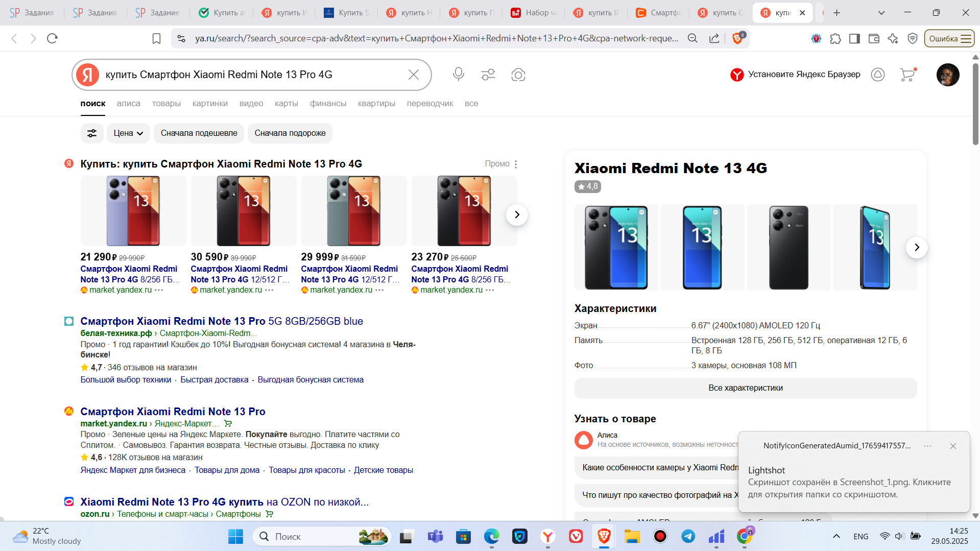Screen dimensions: 980x551
Task: Open a new browser tab
Action: point(837,13)
